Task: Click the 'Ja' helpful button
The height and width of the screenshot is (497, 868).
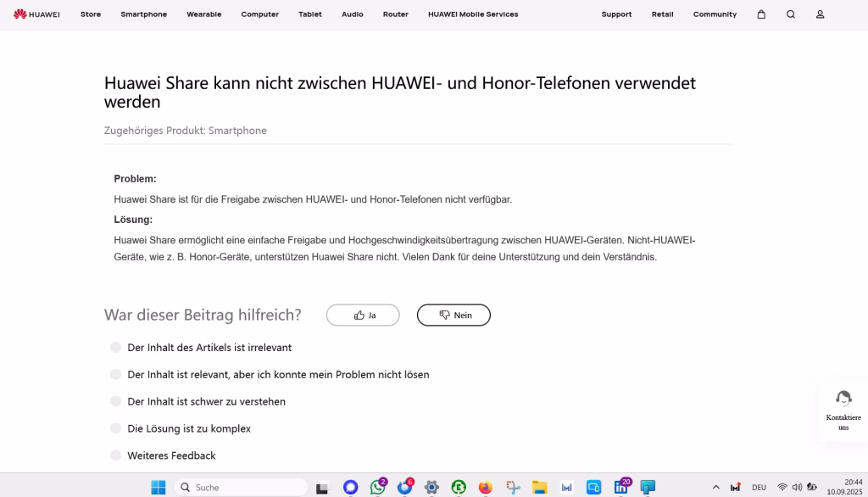Action: click(363, 316)
